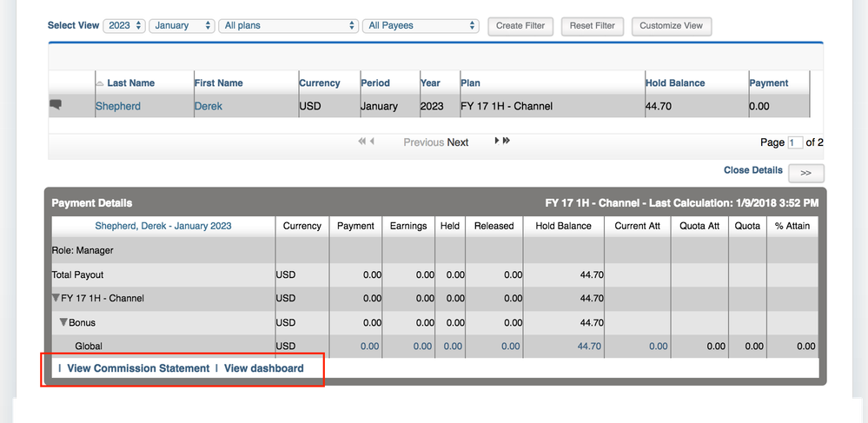Click the Global row Current Att value 0.00
The image size is (868, 423).
pyautogui.click(x=659, y=346)
